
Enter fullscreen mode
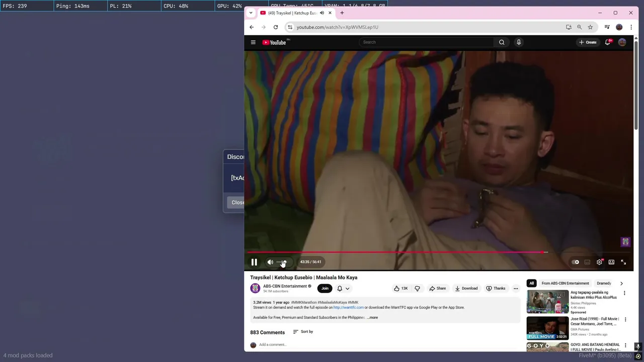tap(623, 262)
